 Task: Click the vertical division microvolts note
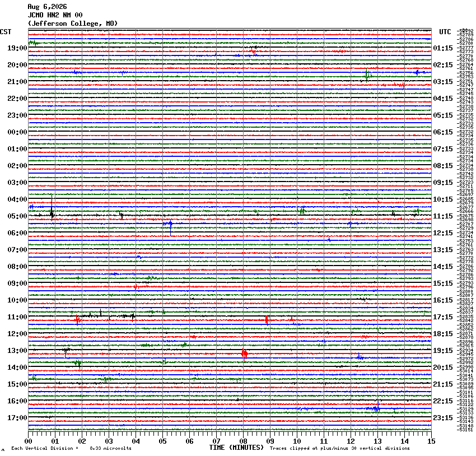(71, 448)
